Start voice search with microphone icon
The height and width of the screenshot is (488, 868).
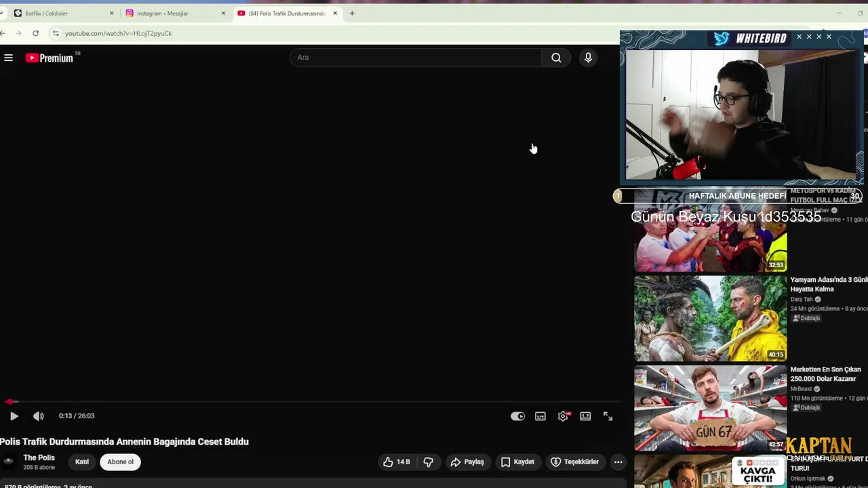(588, 58)
